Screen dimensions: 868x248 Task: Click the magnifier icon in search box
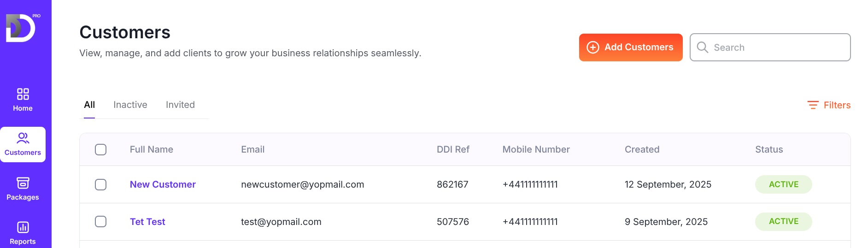(702, 47)
